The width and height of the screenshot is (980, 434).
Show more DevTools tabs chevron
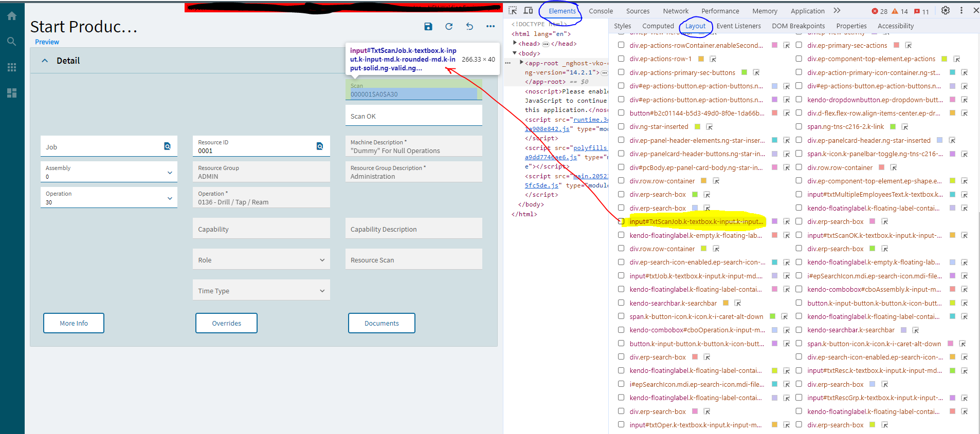tap(837, 11)
